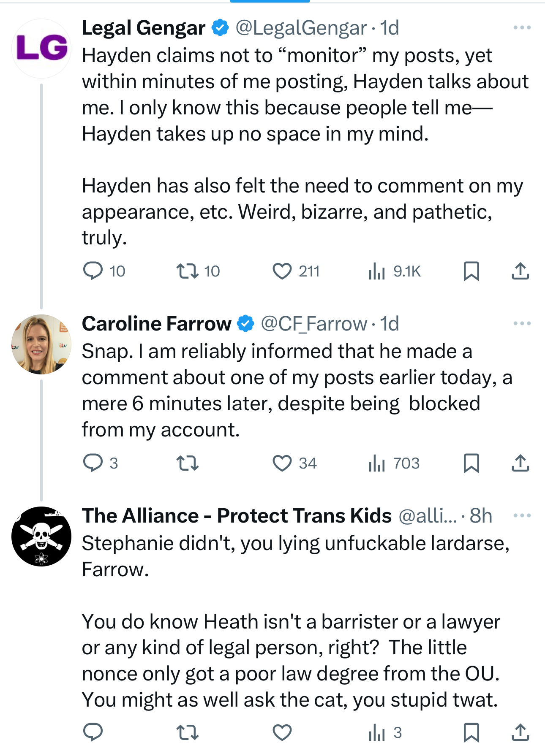Repost Legal Gengar's tweet
This screenshot has height=756, width=545.
(188, 271)
